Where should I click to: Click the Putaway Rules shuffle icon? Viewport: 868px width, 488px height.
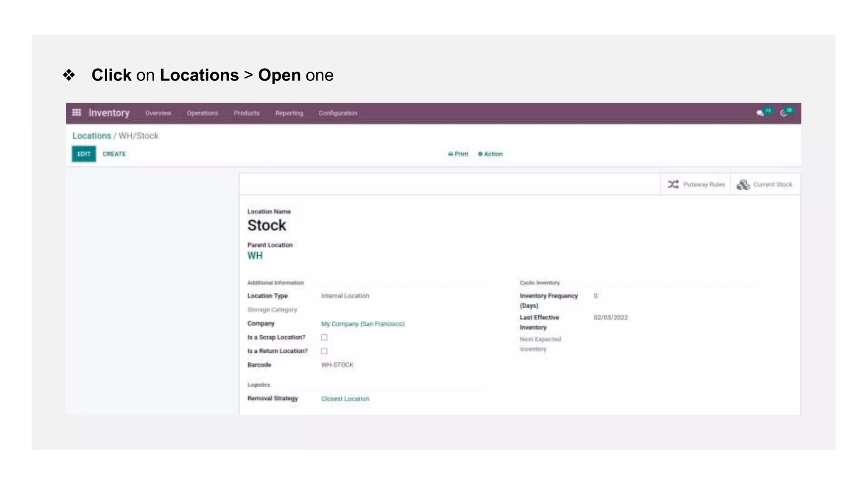pos(673,184)
